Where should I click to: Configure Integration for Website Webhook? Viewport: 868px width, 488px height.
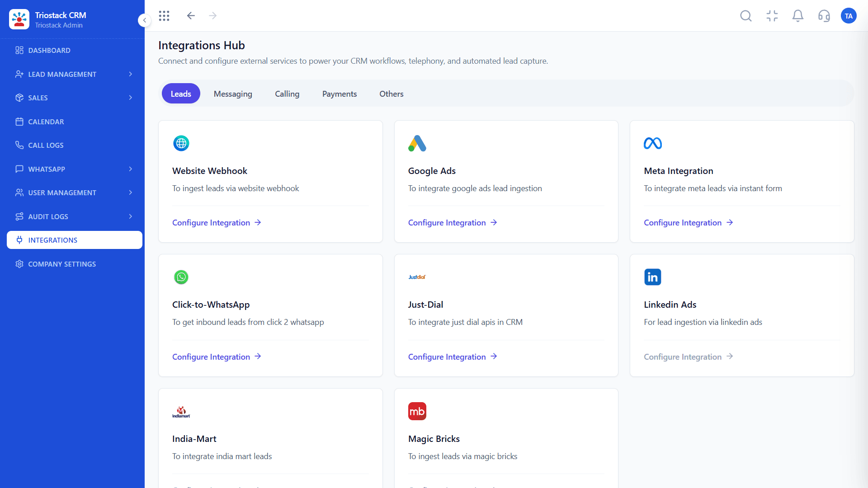pyautogui.click(x=217, y=223)
